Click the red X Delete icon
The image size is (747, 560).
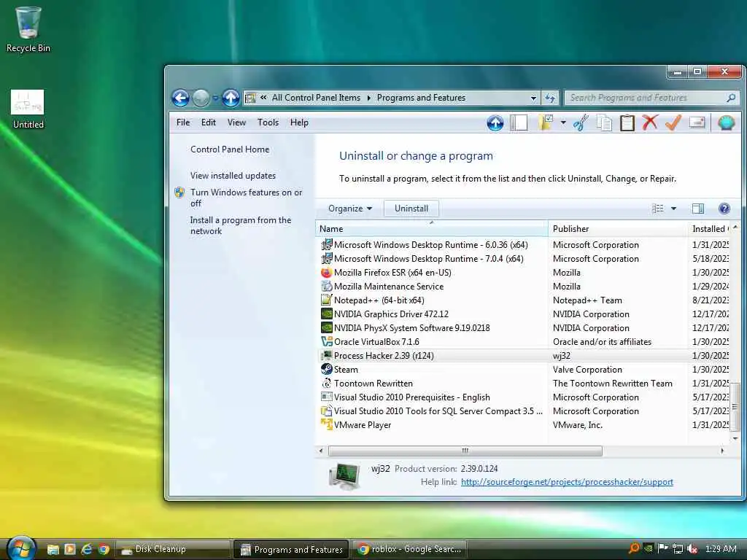[x=650, y=122]
